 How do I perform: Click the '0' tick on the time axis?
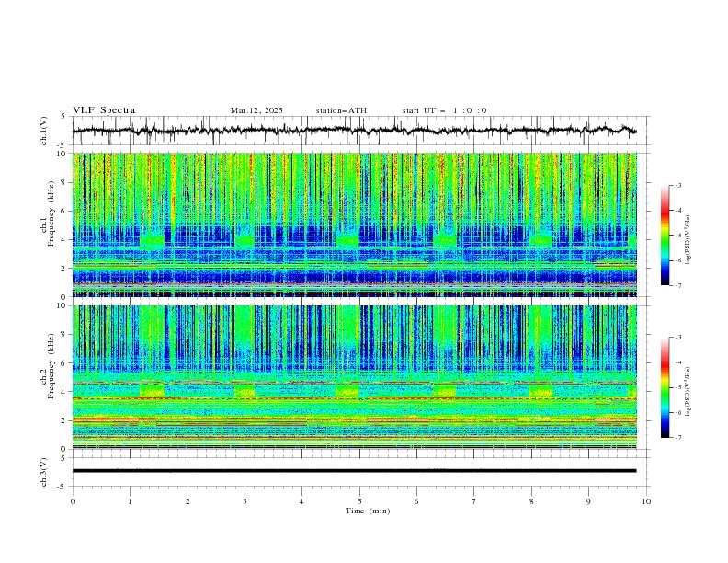click(x=73, y=501)
